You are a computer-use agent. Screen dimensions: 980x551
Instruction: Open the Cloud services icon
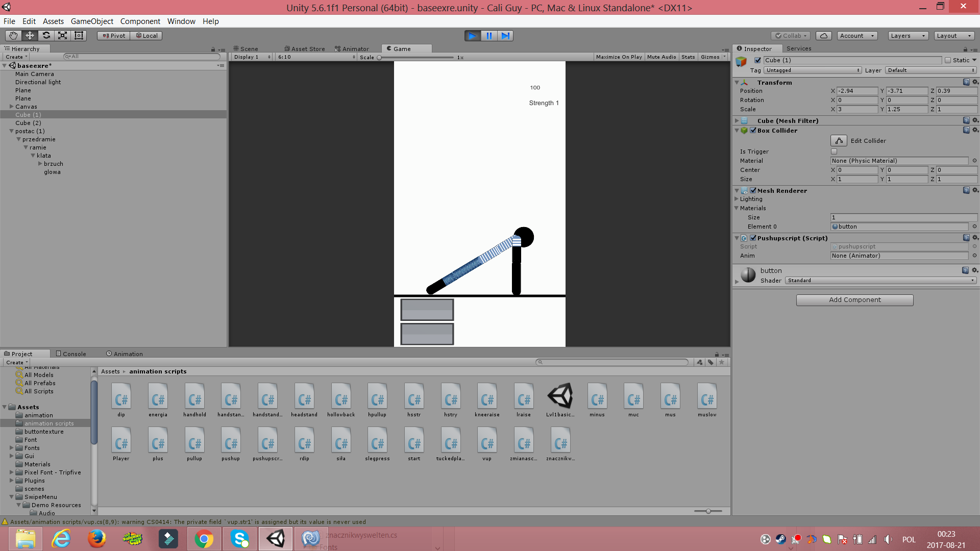click(x=824, y=36)
